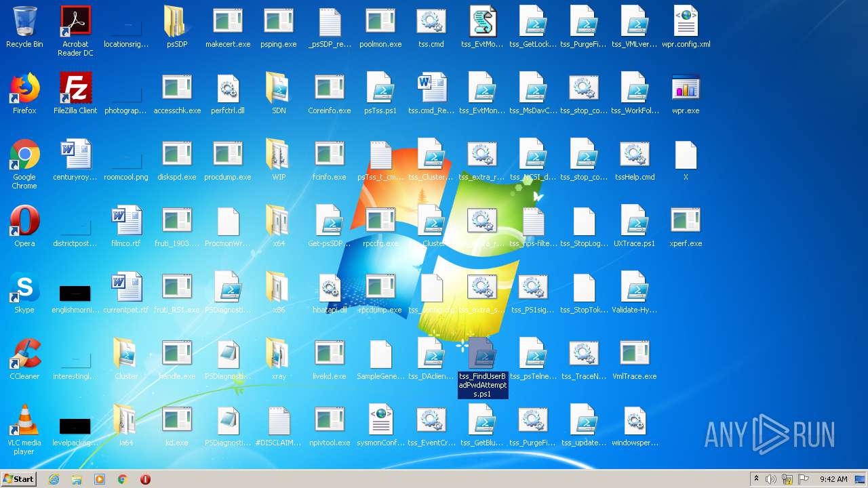The width and height of the screenshot is (868, 488).
Task: Open Windows Explorer from taskbar
Action: pos(77,479)
